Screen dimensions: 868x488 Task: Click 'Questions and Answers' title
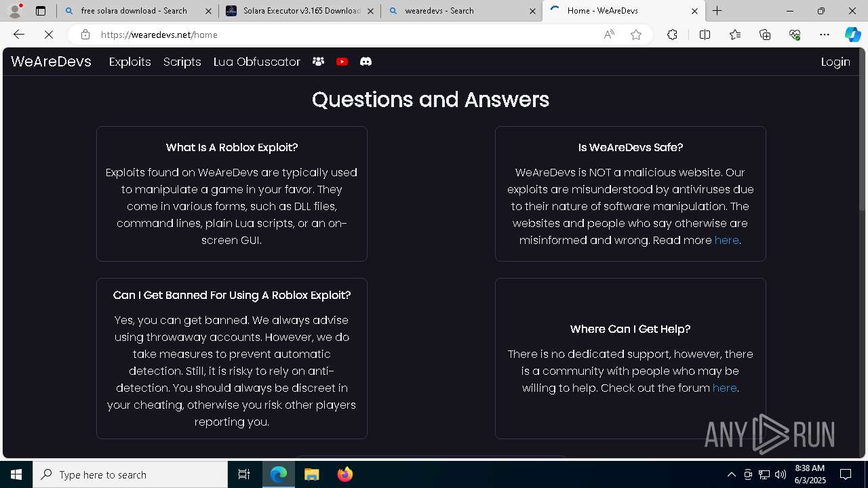tap(431, 100)
